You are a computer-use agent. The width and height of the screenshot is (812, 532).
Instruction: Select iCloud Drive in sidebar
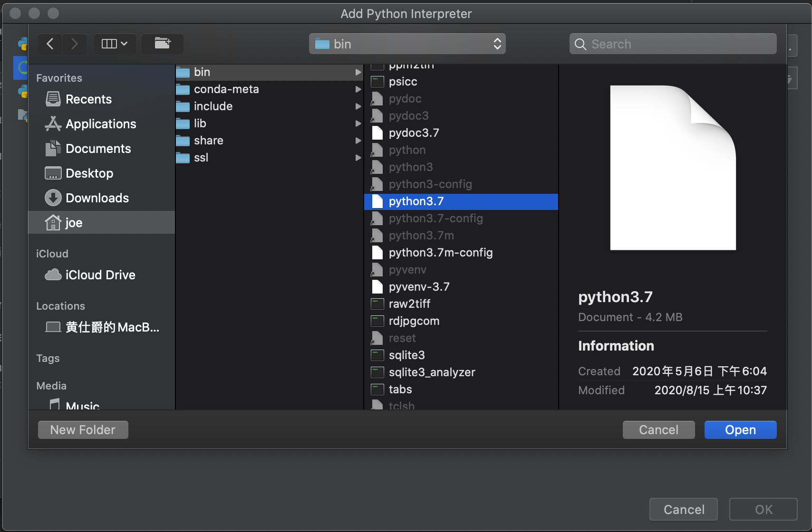99,275
